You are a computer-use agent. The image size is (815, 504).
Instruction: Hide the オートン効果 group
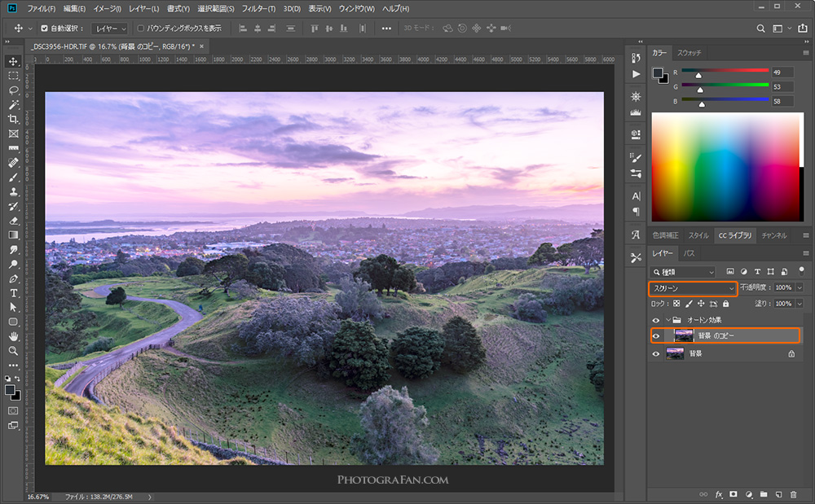coord(656,320)
